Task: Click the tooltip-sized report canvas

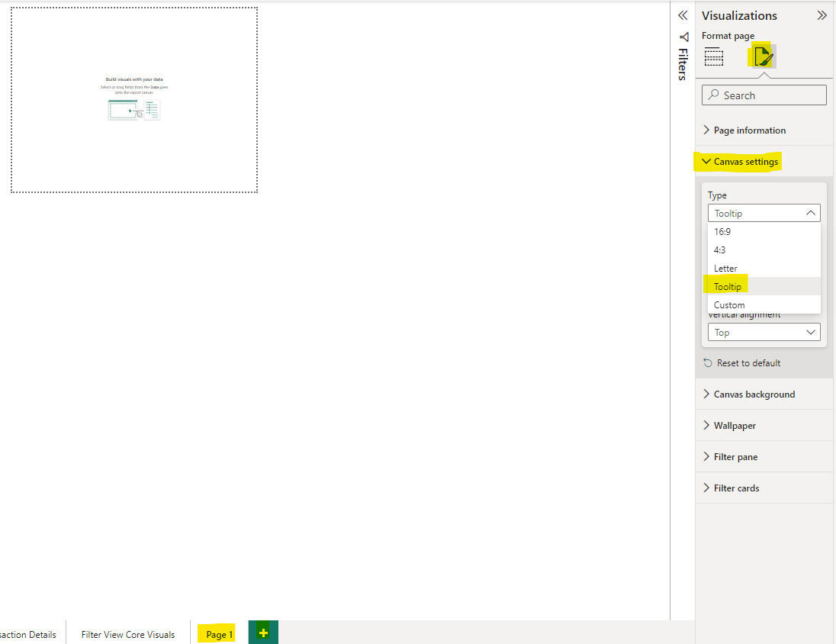Action: pyautogui.click(x=134, y=100)
